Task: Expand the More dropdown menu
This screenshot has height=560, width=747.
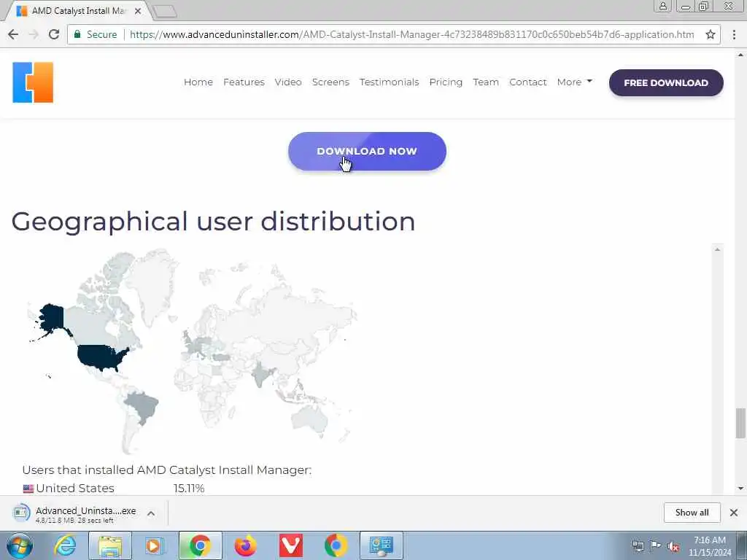Action: [575, 82]
